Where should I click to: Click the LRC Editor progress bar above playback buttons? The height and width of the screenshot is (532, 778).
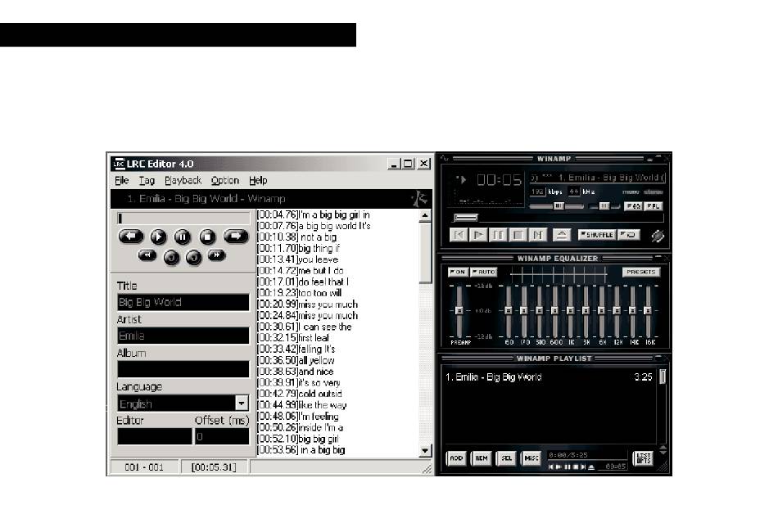pos(183,219)
